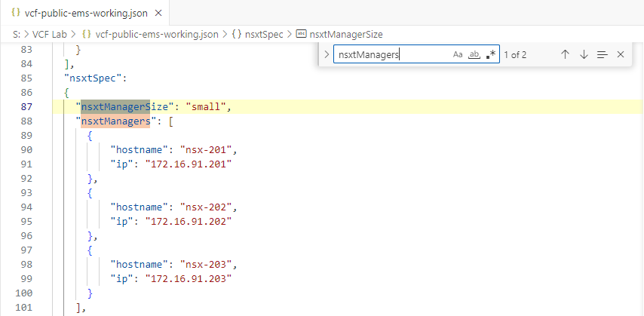This screenshot has height=316, width=644.
Task: Enable Use Regular Expression search
Action: [491, 55]
